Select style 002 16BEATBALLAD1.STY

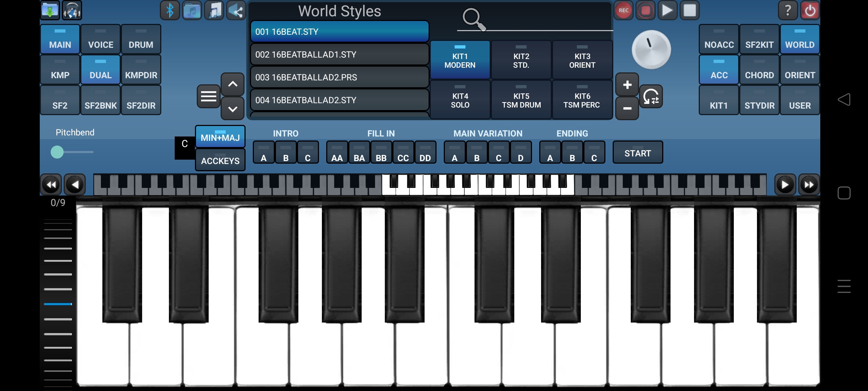pyautogui.click(x=339, y=55)
